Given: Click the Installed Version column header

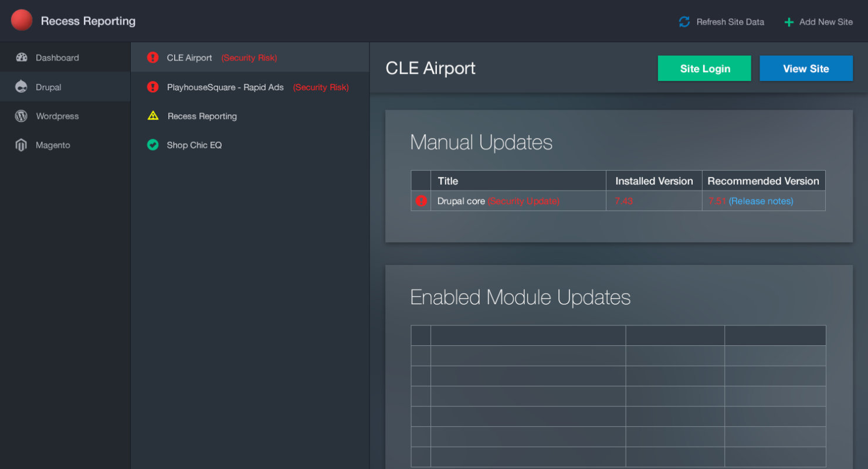Looking at the screenshot, I should coord(654,181).
